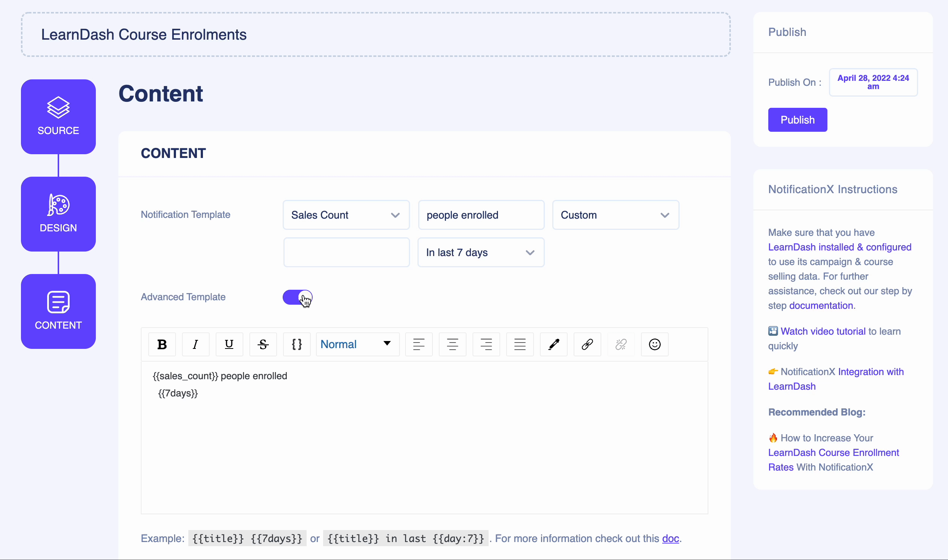The width and height of the screenshot is (948, 560).
Task: Align text center in editor
Action: tap(453, 344)
